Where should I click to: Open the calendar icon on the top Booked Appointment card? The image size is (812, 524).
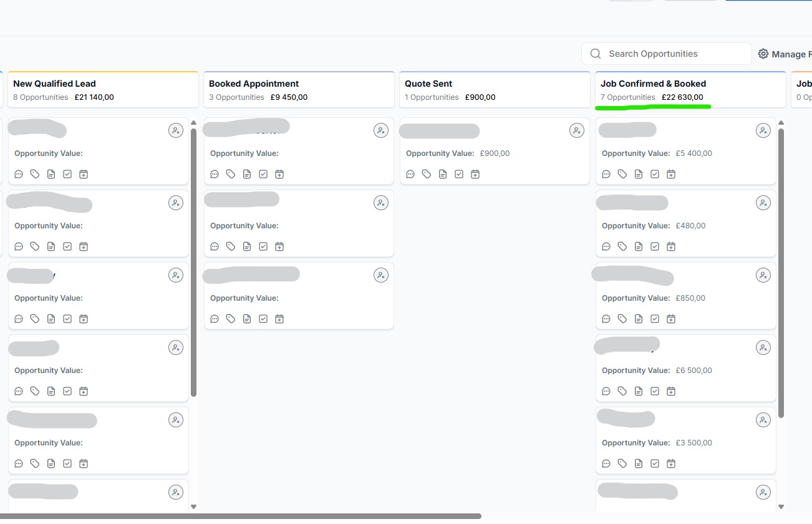tap(279, 174)
